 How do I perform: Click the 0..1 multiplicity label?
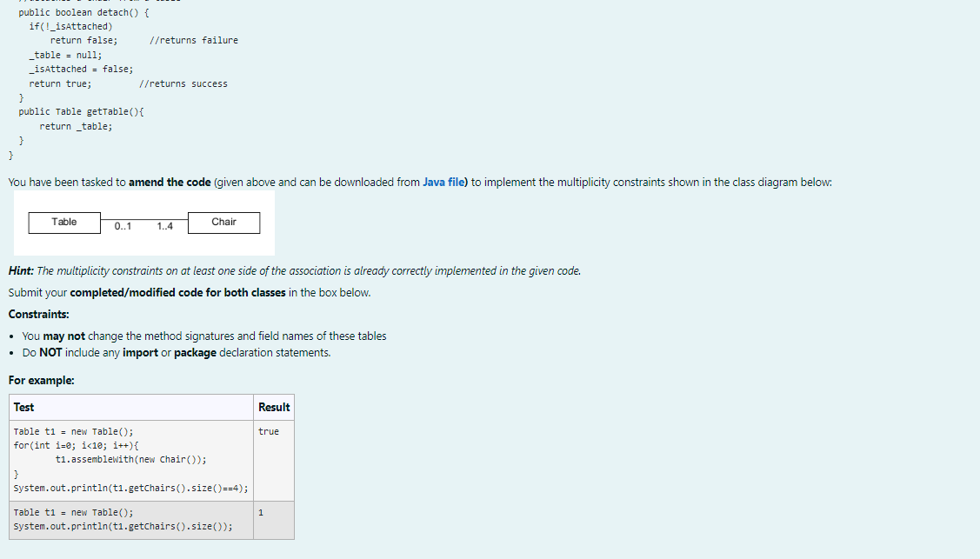121,226
